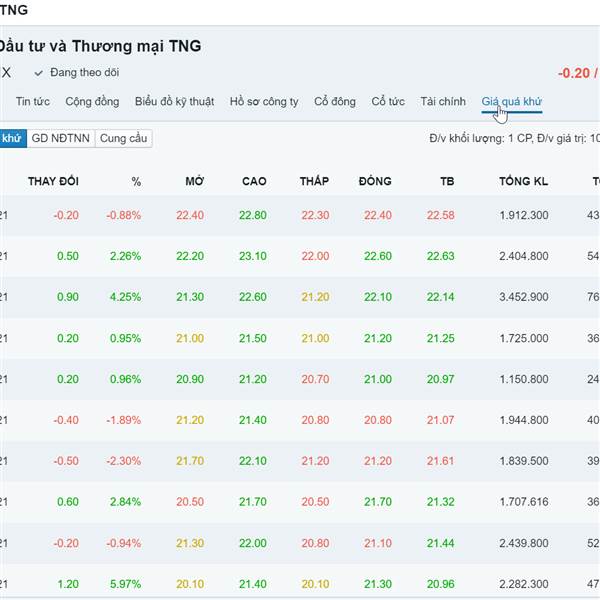
Task: Toggle the Đang theo dõi follow button
Action: 77,72
